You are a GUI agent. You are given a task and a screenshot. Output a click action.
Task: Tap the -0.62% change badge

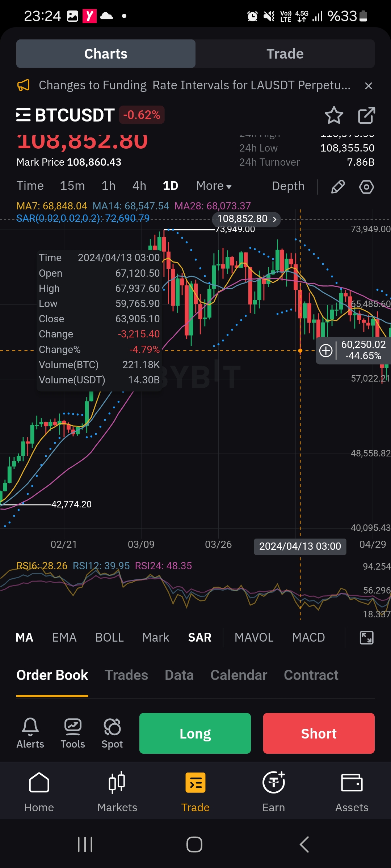[x=142, y=115]
